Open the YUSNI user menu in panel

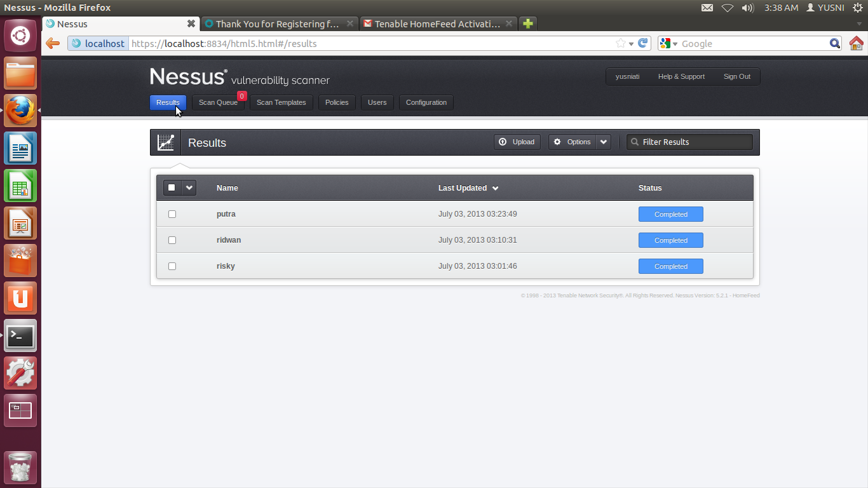click(x=825, y=8)
